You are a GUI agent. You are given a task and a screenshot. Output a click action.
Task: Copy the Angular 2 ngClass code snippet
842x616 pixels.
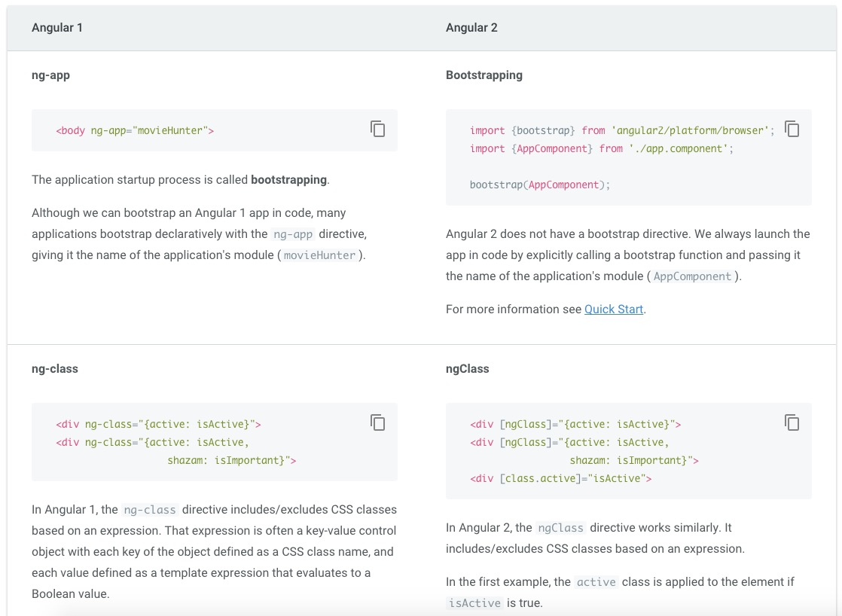tap(792, 422)
